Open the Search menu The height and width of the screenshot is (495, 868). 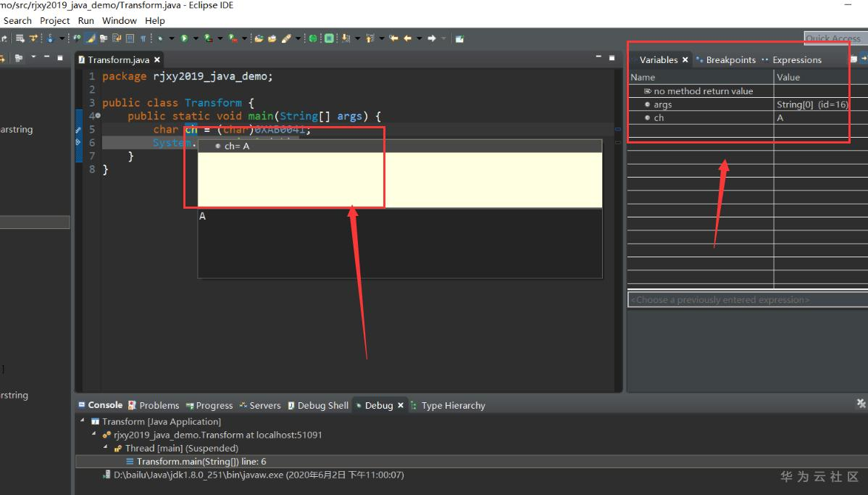[x=17, y=20]
